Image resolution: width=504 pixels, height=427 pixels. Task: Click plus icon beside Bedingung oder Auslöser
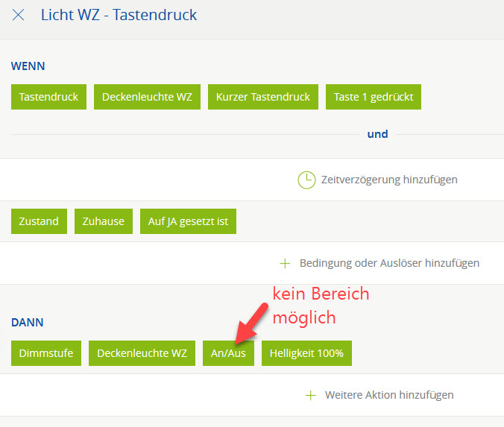click(x=284, y=263)
